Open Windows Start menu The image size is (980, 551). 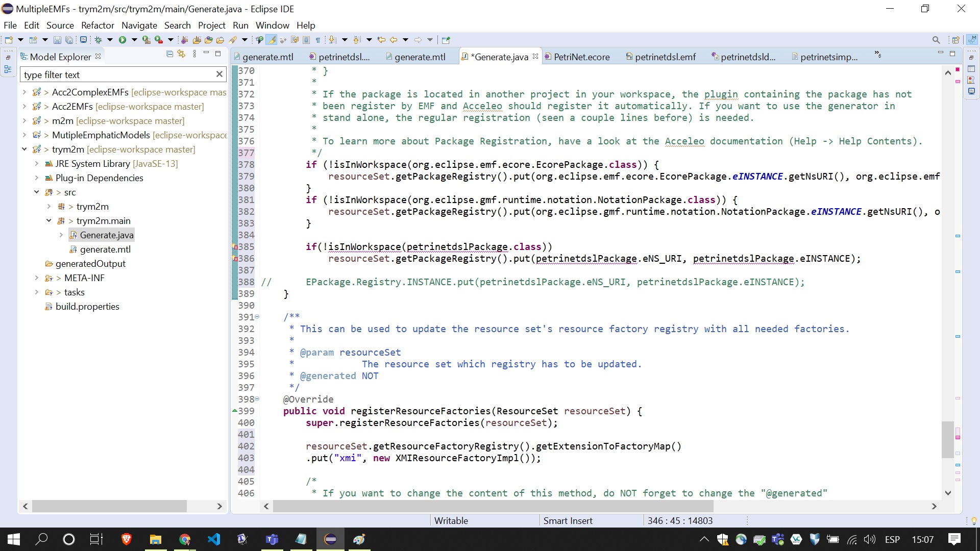coord(14,539)
